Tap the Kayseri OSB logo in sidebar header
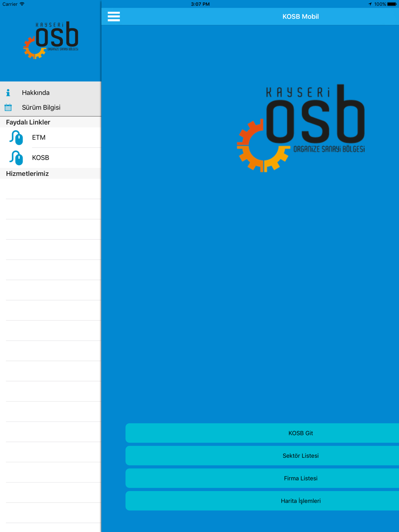Screen dimensions: 399x532 [x=51, y=40]
